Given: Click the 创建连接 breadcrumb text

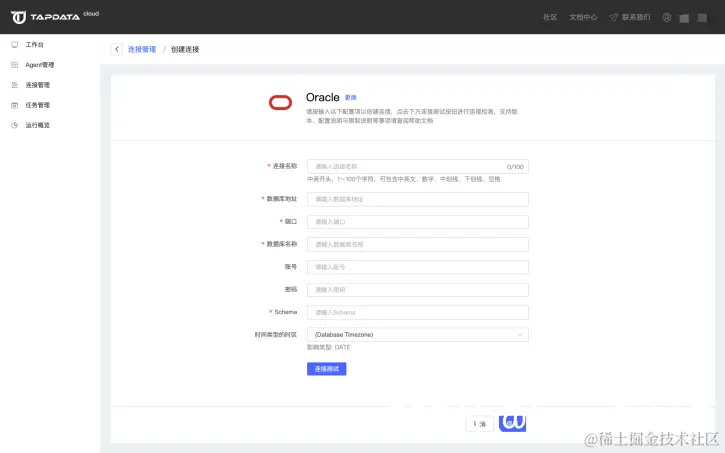Looking at the screenshot, I should [185, 49].
